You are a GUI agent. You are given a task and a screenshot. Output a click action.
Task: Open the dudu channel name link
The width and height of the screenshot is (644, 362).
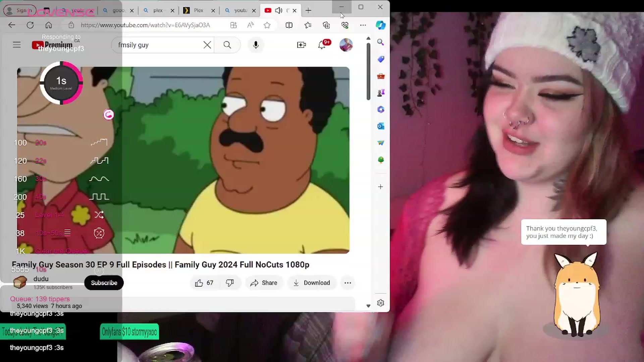point(41,279)
